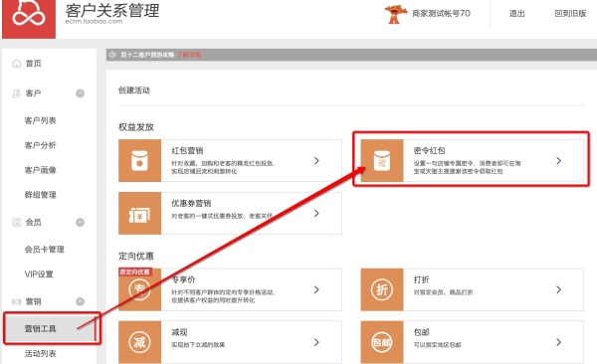Click the arrow on 包邮 card
The image size is (597, 364).
click(558, 342)
